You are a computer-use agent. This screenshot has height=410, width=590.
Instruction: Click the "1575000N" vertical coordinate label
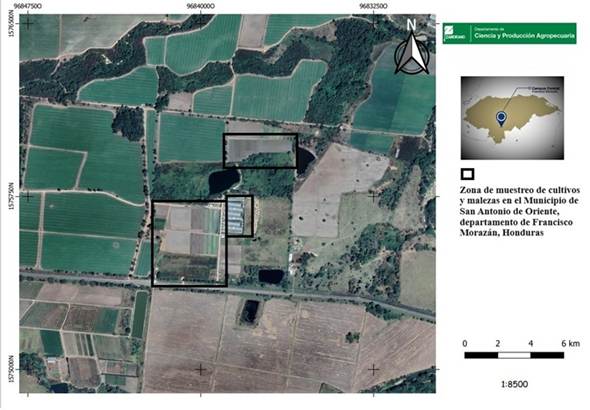point(11,369)
